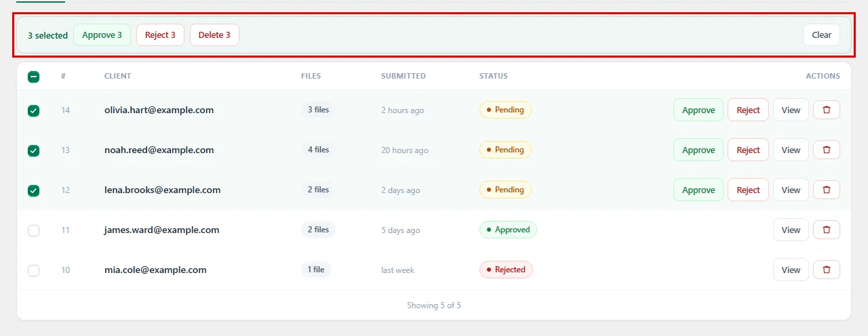This screenshot has width=868, height=336.
Task: Approve lena.brooks@example.com submission
Action: [698, 190]
